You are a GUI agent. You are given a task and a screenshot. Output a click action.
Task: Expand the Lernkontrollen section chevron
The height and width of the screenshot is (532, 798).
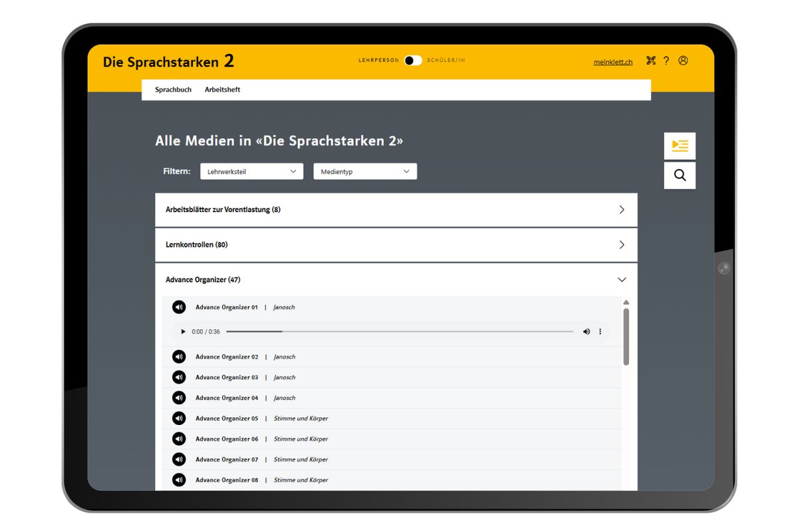[x=622, y=245]
